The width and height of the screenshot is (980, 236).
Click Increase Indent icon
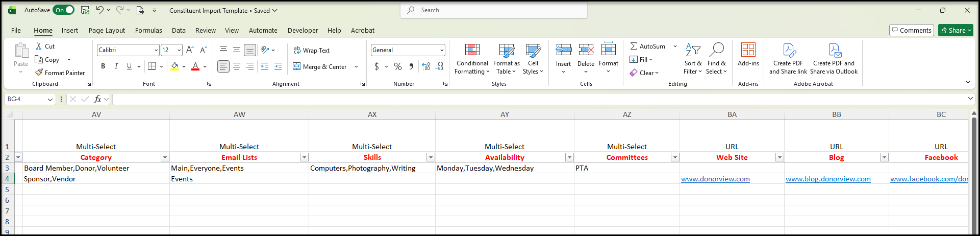(x=278, y=66)
